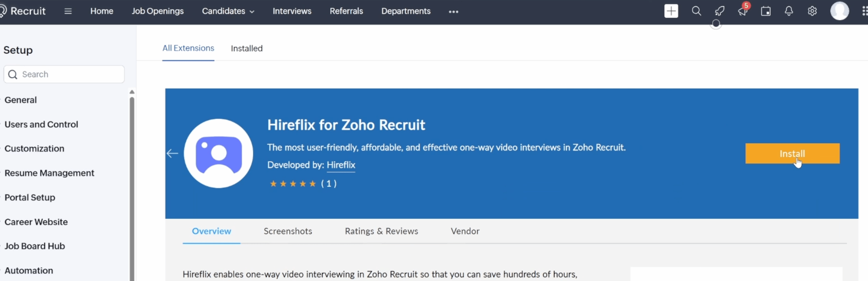Expand Portal Setup section

[x=29, y=198]
